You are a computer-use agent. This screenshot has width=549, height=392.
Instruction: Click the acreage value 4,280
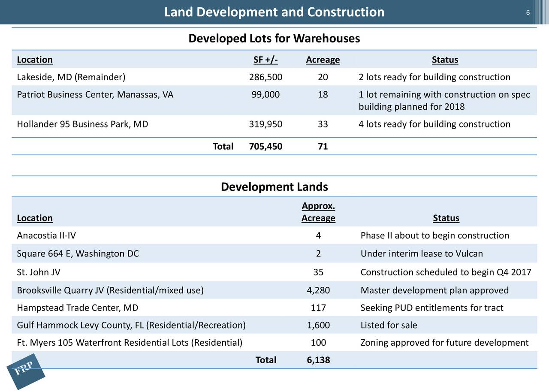tap(318, 291)
